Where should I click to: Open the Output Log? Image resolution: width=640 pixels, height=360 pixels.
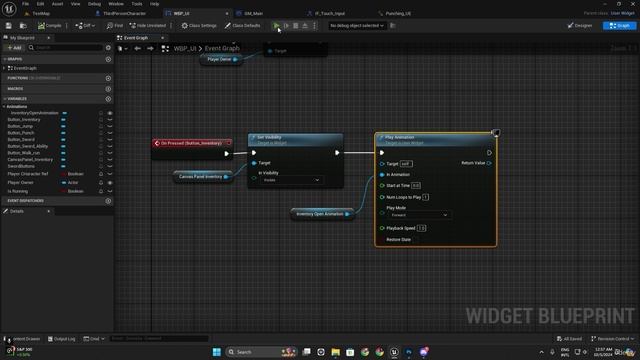[62, 339]
